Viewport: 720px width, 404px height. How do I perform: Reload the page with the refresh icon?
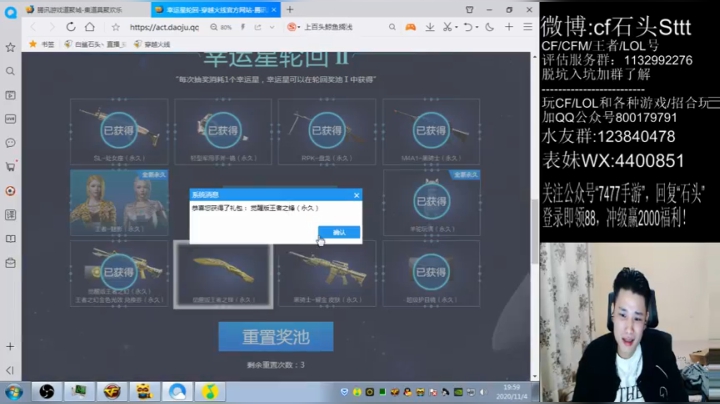tap(71, 27)
